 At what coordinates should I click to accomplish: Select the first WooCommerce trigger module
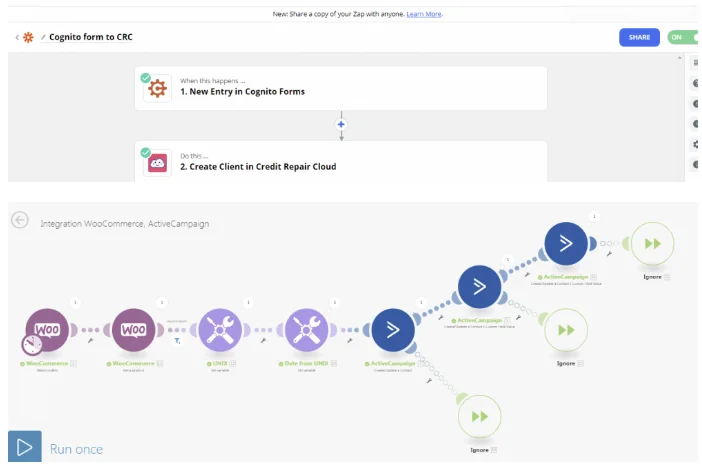(x=48, y=329)
